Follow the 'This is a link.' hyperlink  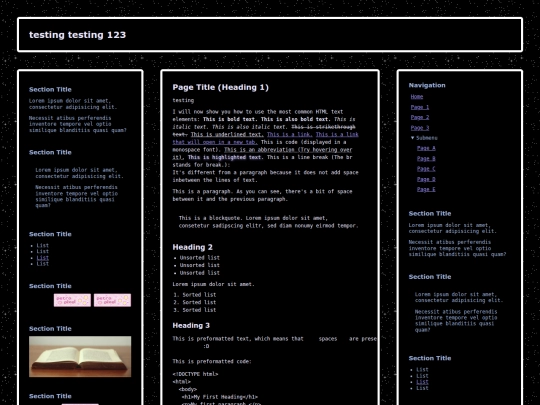(x=290, y=134)
